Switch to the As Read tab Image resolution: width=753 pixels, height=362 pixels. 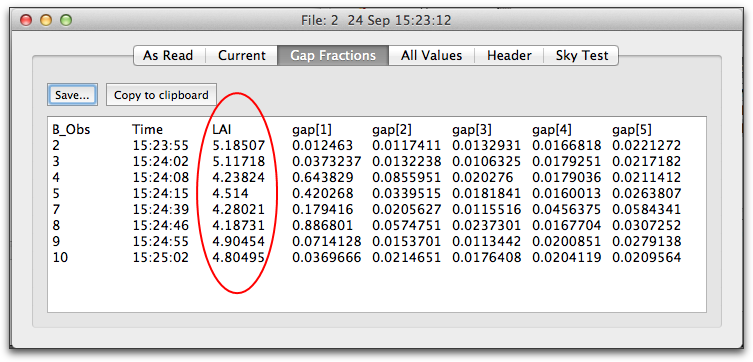pos(169,56)
